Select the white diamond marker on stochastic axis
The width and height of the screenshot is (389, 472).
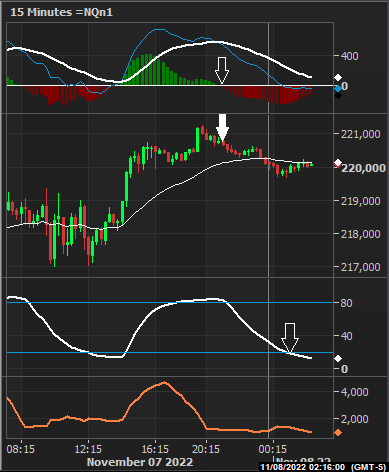tap(338, 359)
